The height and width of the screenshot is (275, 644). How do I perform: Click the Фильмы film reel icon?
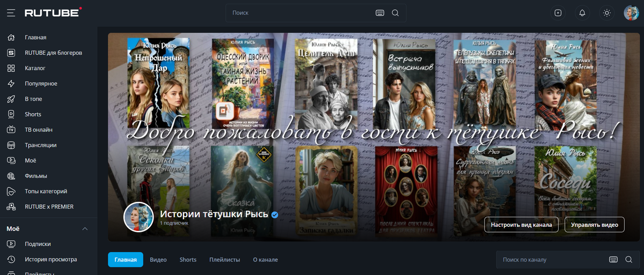11,176
